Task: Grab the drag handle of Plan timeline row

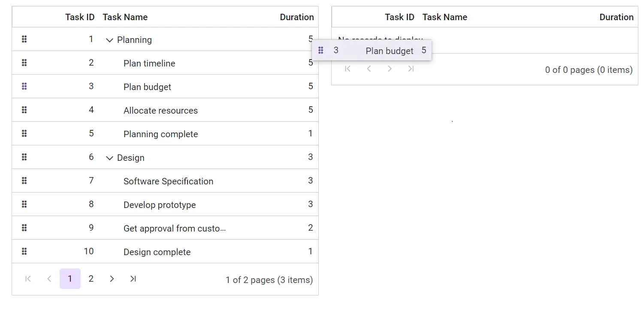Action: tap(24, 63)
